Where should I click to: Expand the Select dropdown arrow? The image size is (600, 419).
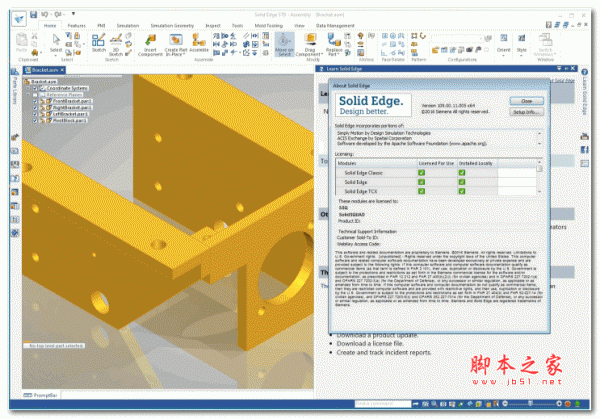pyautogui.click(x=56, y=55)
